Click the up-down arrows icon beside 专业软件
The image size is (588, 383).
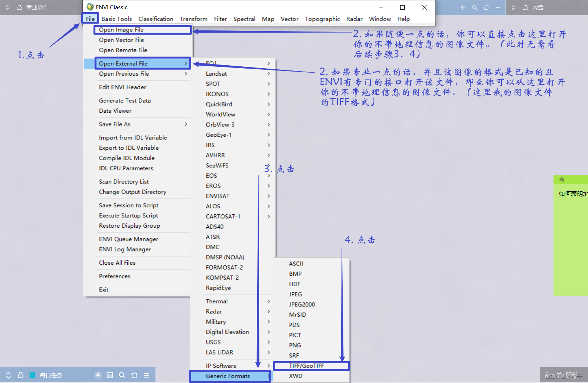click(7, 7)
